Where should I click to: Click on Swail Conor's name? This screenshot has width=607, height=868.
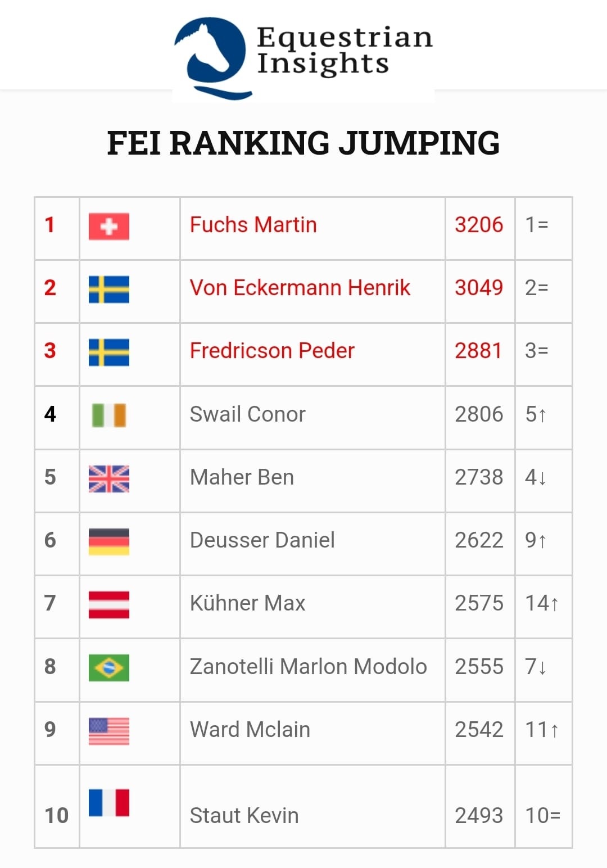(x=247, y=414)
